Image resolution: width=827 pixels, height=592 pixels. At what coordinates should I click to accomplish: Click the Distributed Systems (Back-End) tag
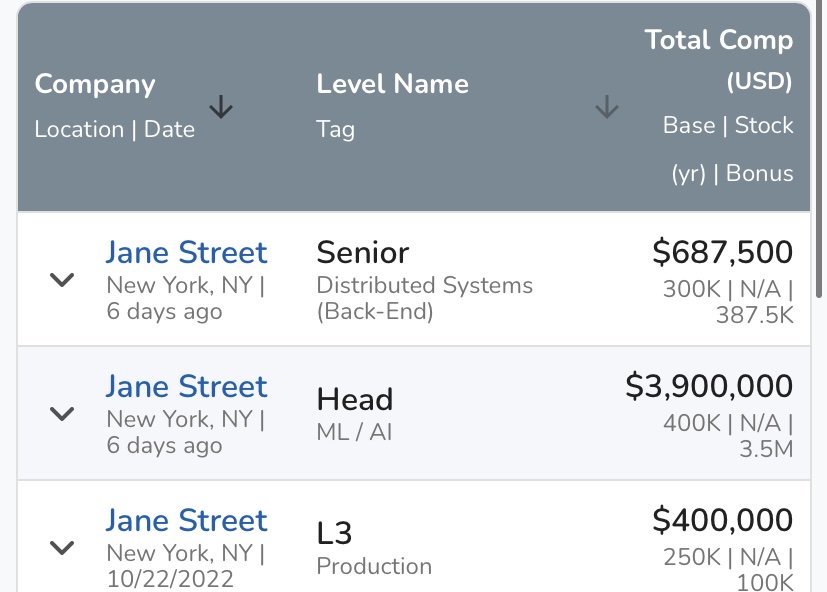(425, 298)
